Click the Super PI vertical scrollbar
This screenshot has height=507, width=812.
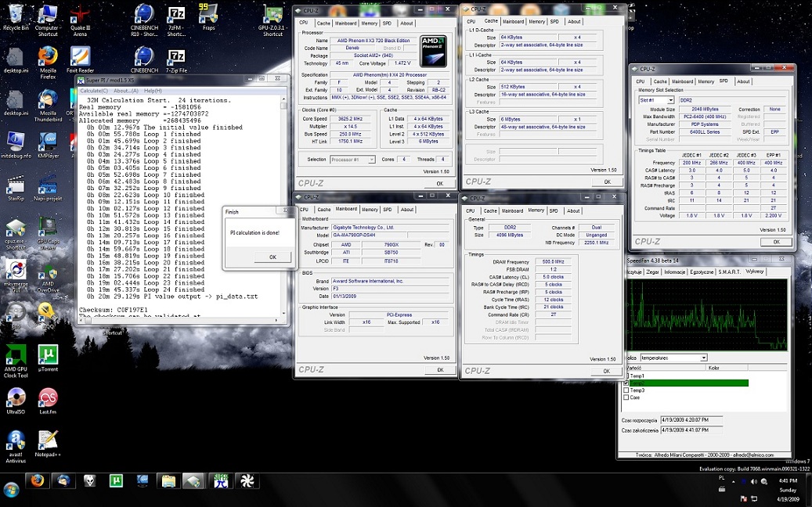pyautogui.click(x=283, y=207)
